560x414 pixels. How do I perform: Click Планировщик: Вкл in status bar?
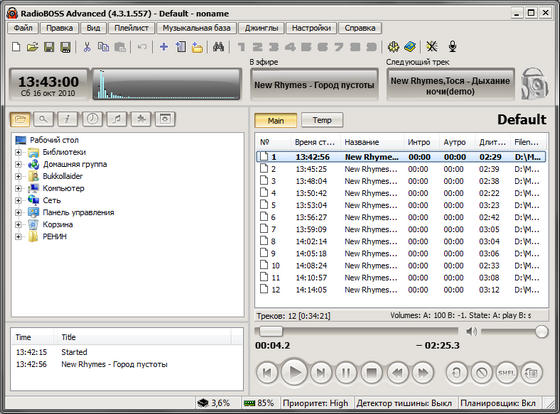coord(498,403)
